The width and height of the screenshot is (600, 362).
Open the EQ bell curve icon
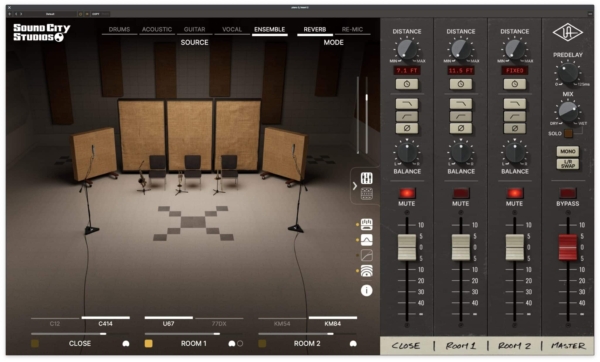(x=367, y=240)
